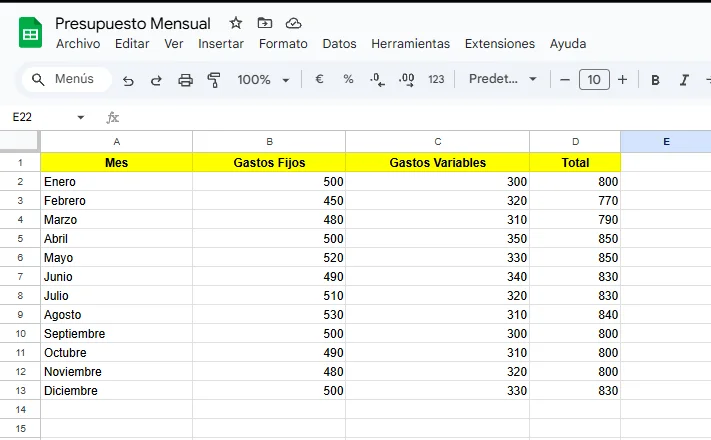Select the 510 value in Julio row
Viewport: 711px width, 440px height.
269,296
